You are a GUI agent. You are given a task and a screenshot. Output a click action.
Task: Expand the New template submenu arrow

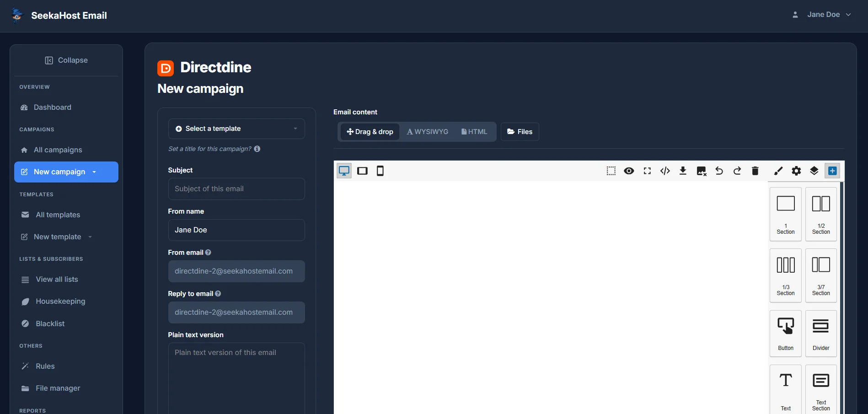tap(90, 237)
